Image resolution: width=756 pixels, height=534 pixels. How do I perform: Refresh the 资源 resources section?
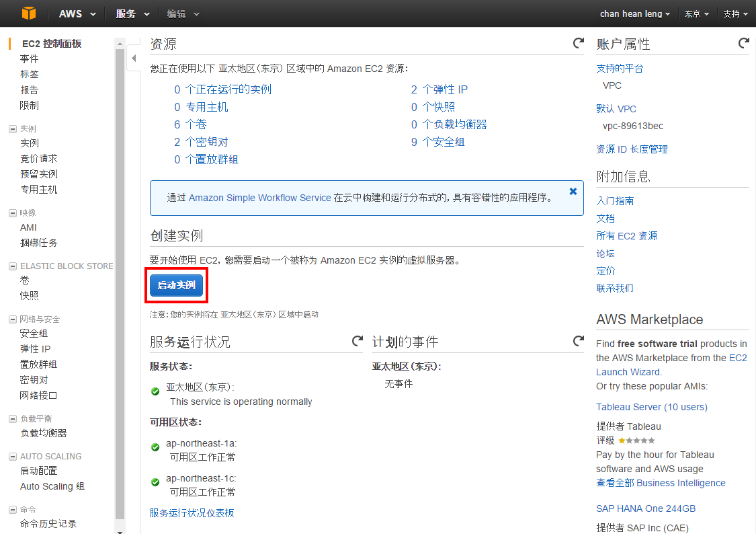578,44
